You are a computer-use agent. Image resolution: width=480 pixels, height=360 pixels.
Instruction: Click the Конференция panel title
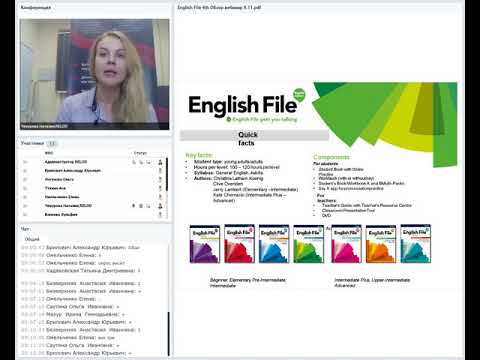pos(36,7)
